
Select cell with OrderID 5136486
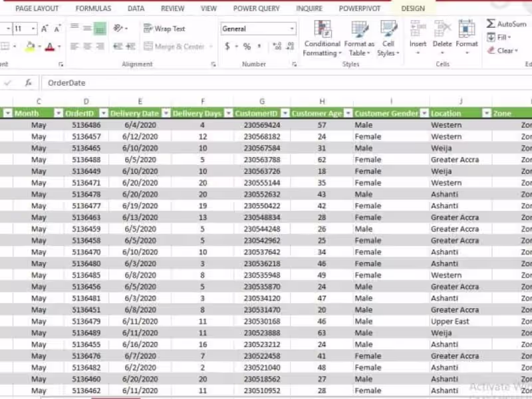coord(86,125)
